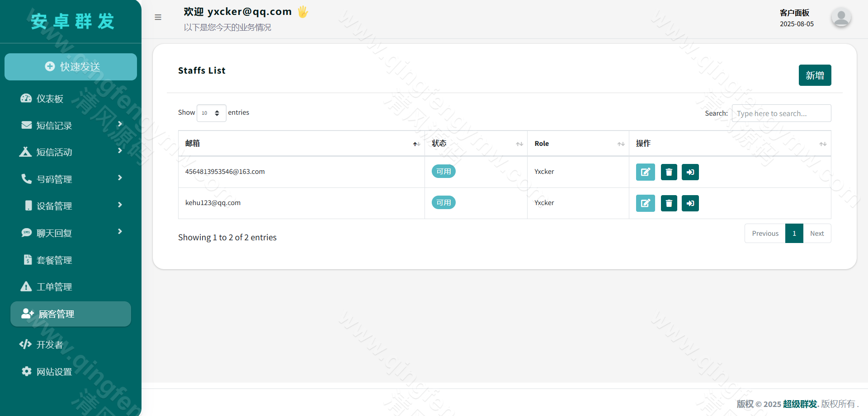
Task: Expand the 设备管理 submenu chevron
Action: pyautogui.click(x=120, y=205)
